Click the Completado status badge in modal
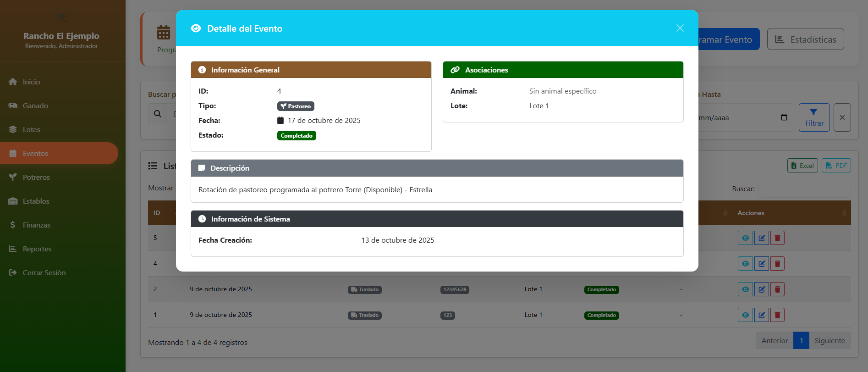The width and height of the screenshot is (868, 372). (297, 135)
